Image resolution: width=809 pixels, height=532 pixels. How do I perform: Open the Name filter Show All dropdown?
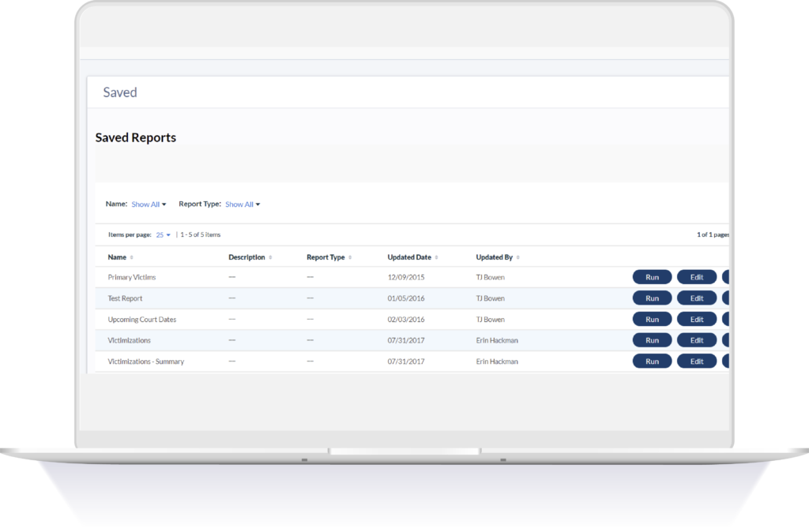point(149,204)
